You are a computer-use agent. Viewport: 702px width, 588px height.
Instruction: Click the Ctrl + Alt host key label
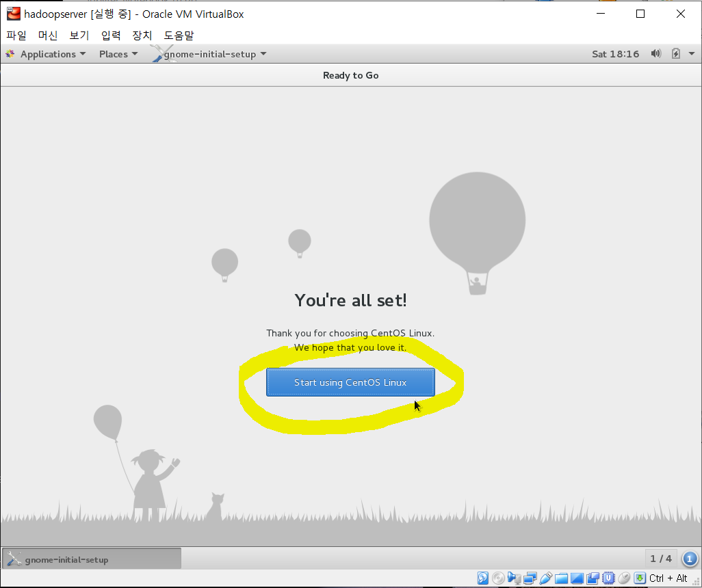click(x=668, y=578)
